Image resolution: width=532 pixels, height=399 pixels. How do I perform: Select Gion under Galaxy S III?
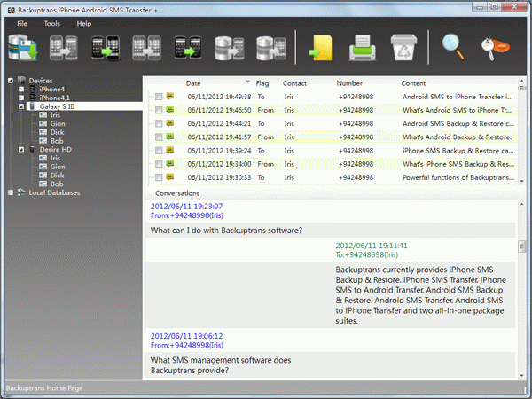[58, 123]
